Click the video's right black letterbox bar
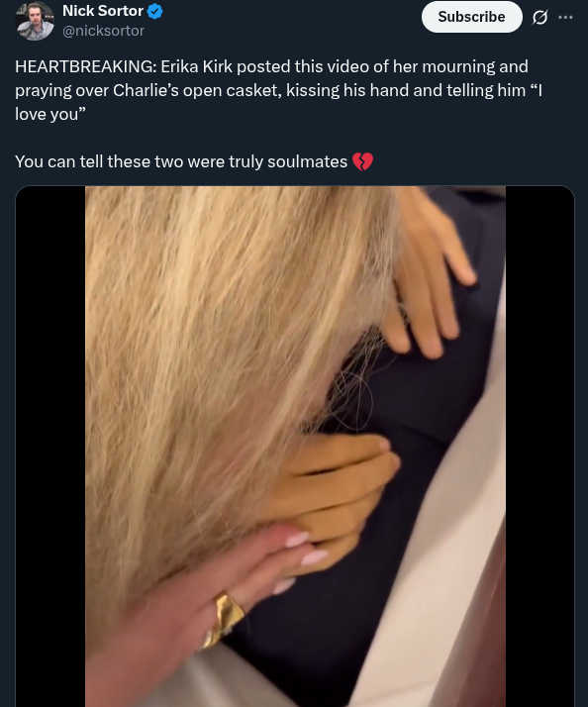The image size is (588, 707). pos(539,447)
